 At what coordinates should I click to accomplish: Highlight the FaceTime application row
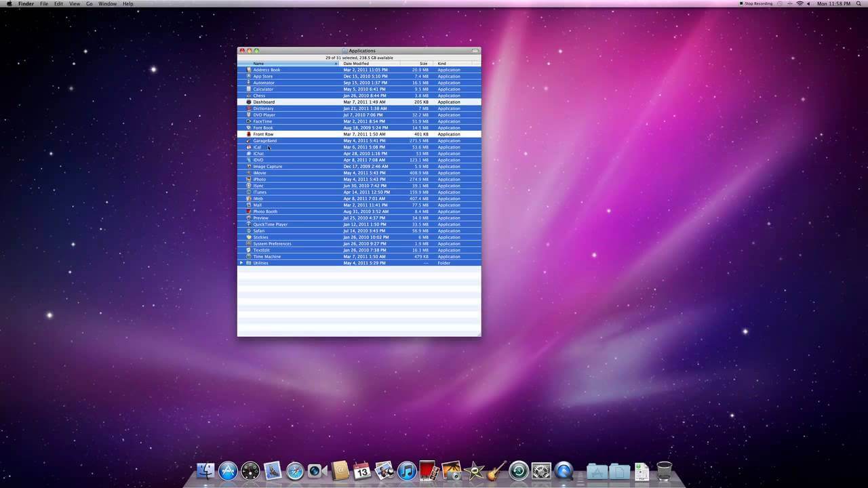coord(292,121)
